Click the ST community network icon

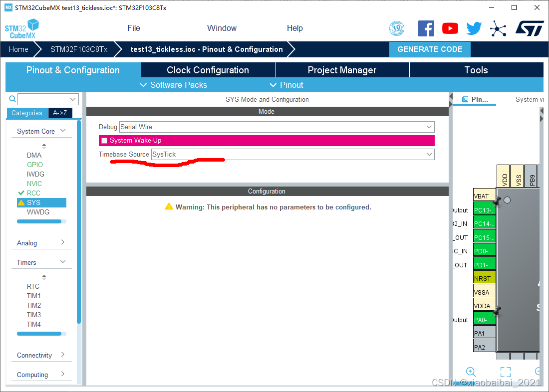pyautogui.click(x=498, y=28)
